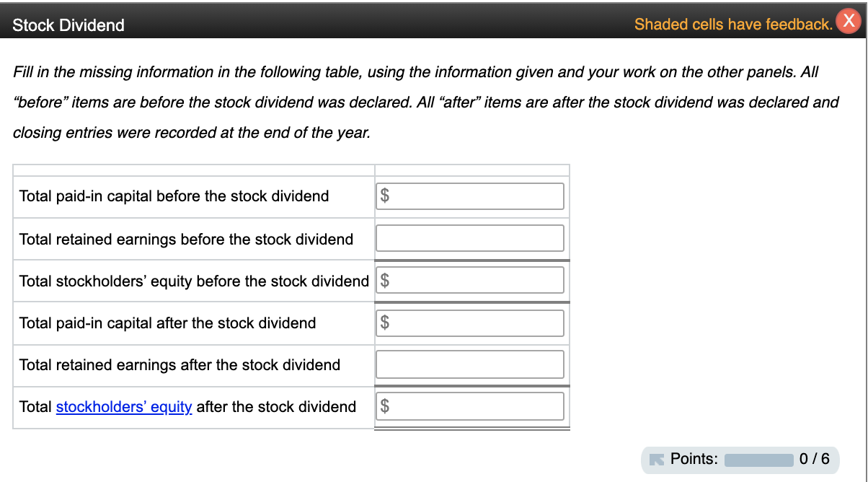Click the italic instructions paragraph
Image resolution: width=868 pixels, height=482 pixels.
(x=425, y=102)
